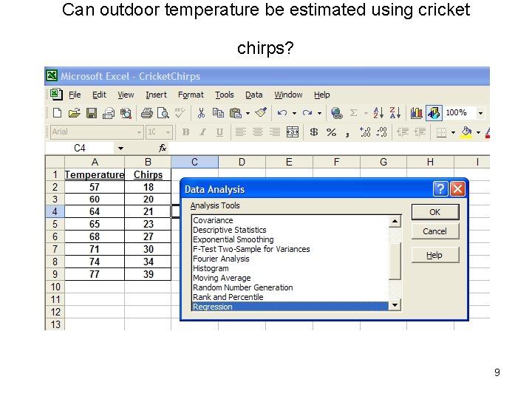Viewport: 532px width, 399px height.
Task: Click the Cancel button in Data Analysis
Action: pyautogui.click(x=435, y=231)
